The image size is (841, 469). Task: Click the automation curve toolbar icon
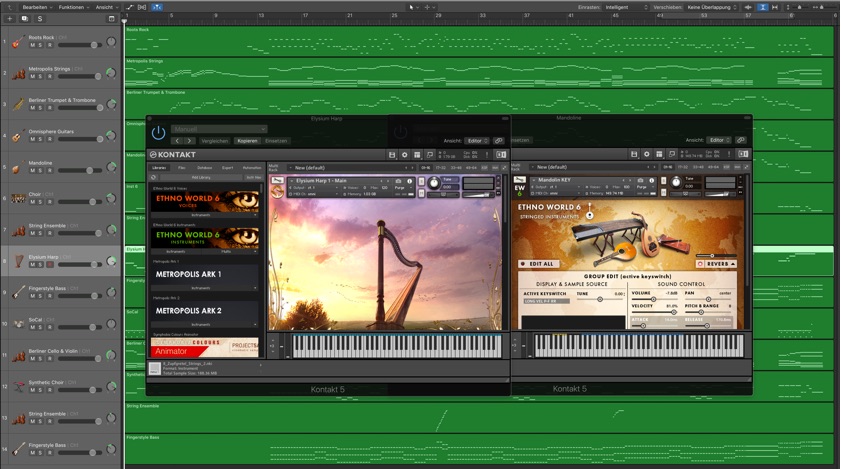click(x=130, y=7)
